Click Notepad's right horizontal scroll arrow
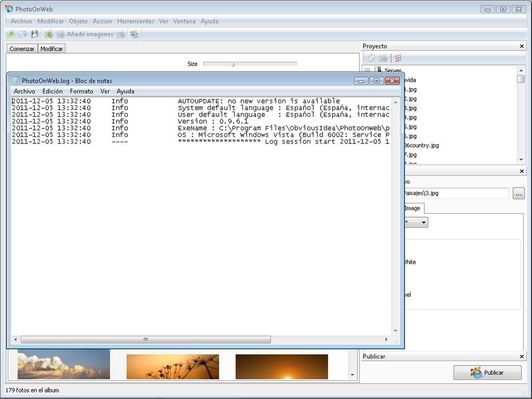 386,339
